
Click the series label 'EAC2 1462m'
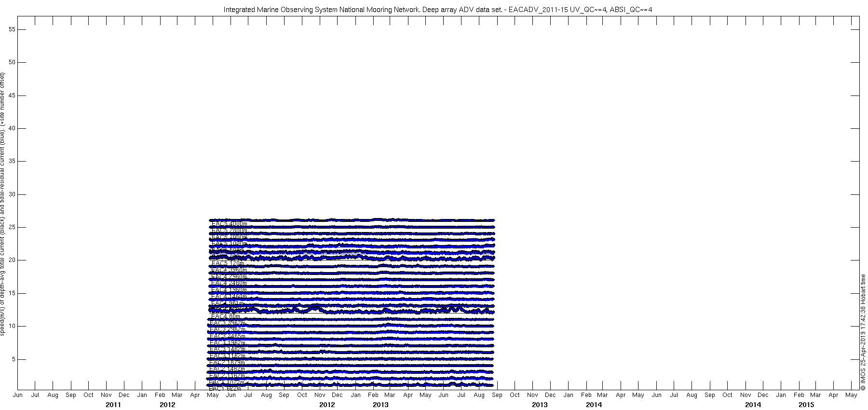(x=227, y=369)
